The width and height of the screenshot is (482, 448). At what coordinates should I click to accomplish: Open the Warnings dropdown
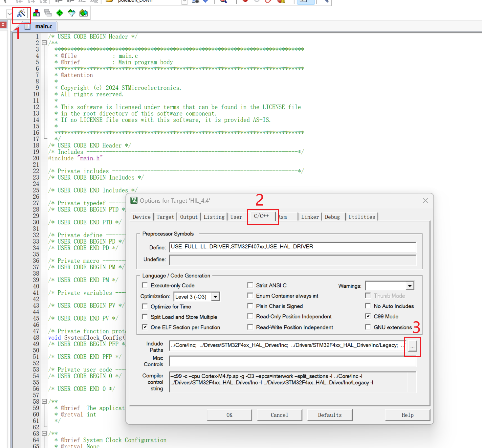[x=409, y=286]
